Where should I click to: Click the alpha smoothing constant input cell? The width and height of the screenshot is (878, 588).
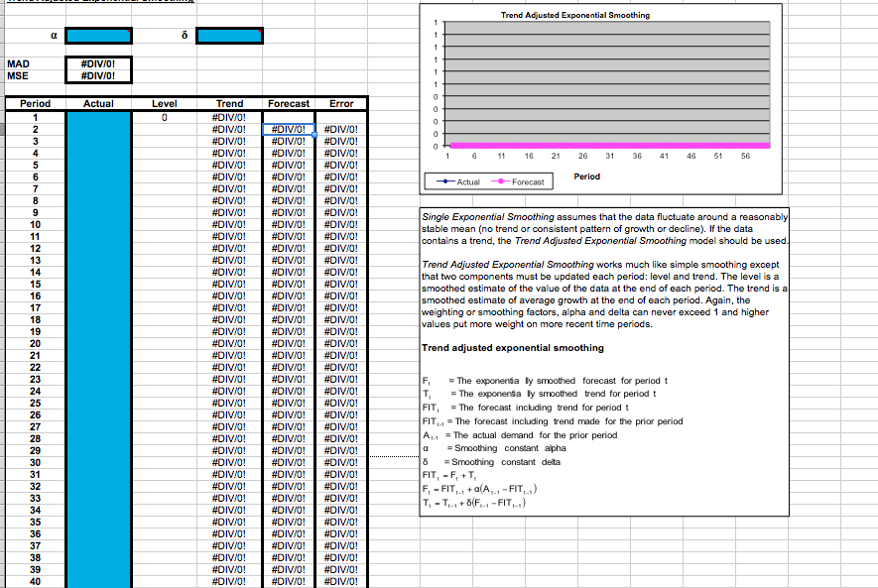[x=97, y=34]
